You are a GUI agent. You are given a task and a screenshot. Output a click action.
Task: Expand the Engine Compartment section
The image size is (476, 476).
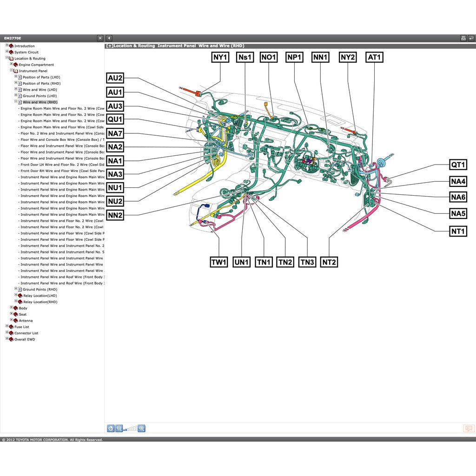(12, 64)
